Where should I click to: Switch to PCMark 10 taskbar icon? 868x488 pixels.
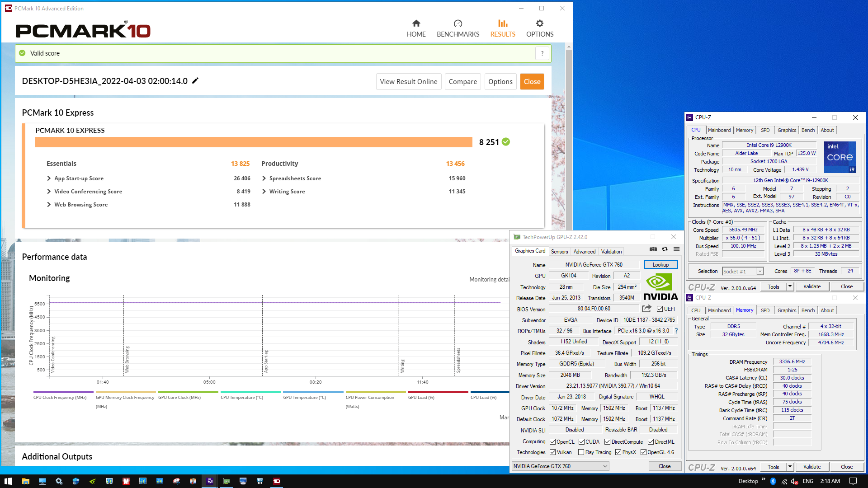[277, 481]
